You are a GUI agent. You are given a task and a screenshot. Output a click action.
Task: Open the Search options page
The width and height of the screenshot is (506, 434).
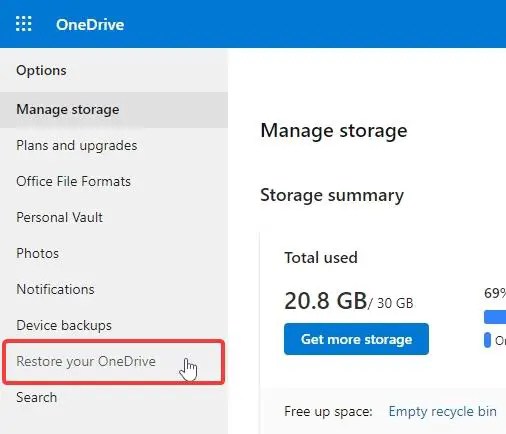(37, 397)
